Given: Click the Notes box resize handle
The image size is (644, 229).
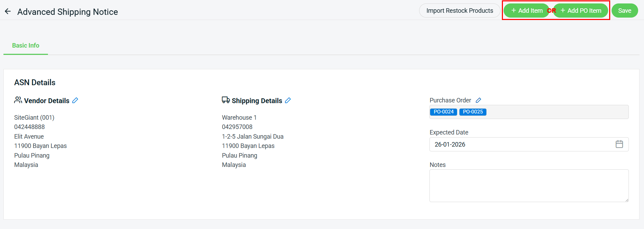Looking at the screenshot, I should pos(626,200).
